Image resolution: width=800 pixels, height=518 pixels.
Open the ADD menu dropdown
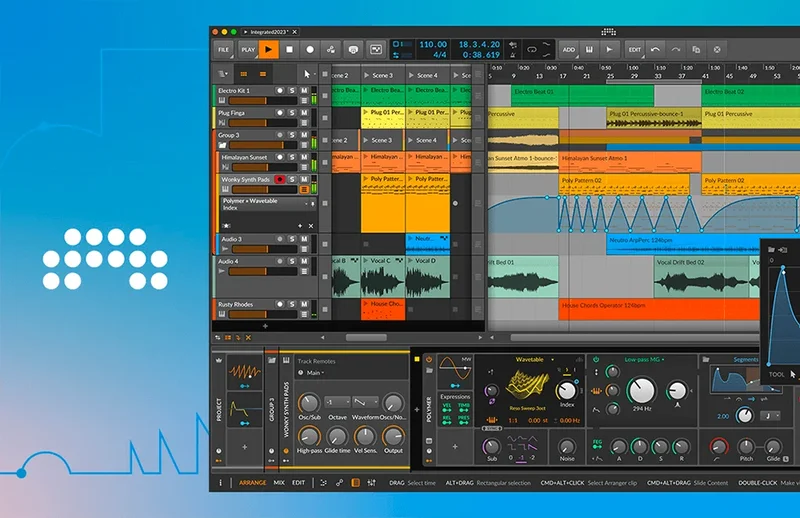pos(568,50)
